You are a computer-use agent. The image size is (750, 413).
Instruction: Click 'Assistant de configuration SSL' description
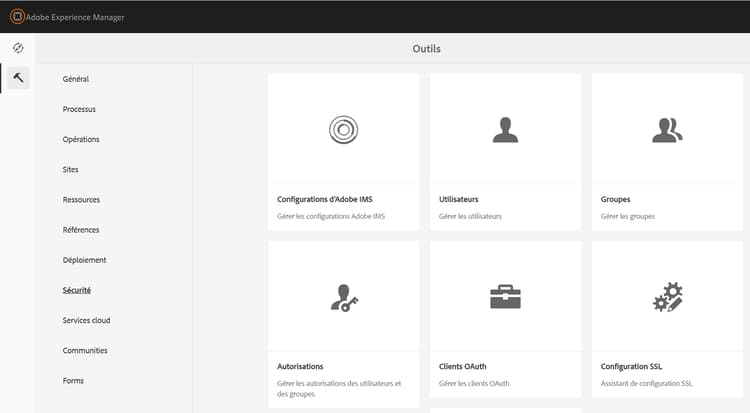click(646, 383)
